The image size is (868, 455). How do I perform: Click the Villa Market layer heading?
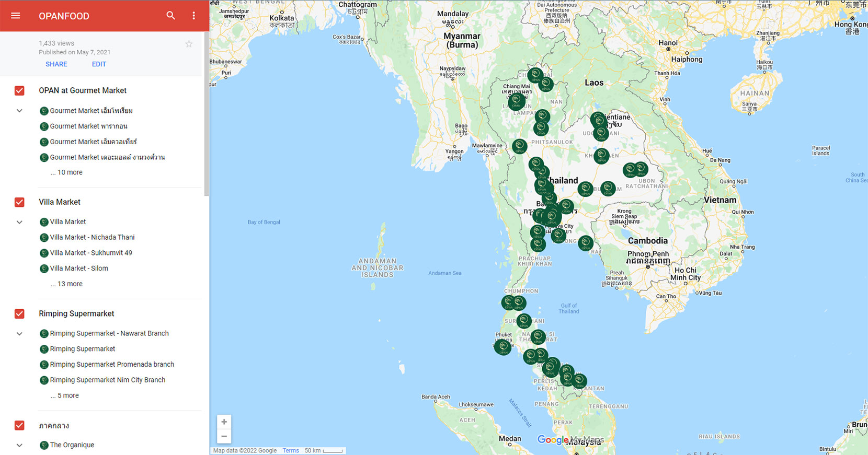pyautogui.click(x=60, y=202)
